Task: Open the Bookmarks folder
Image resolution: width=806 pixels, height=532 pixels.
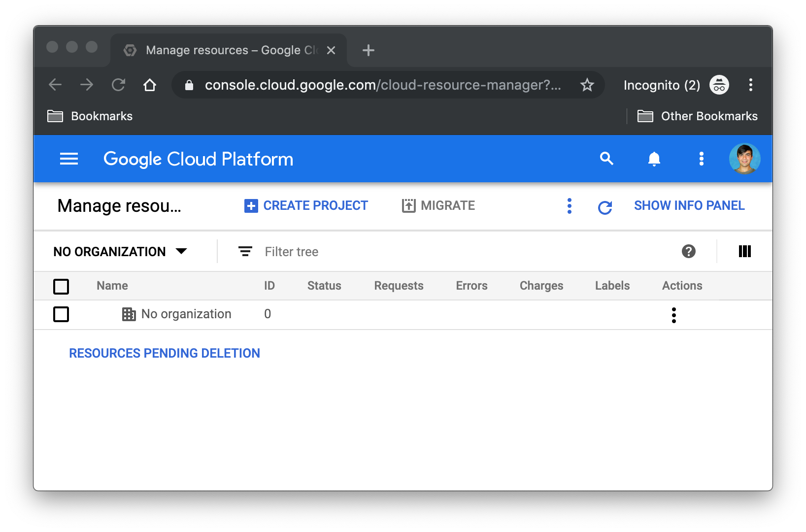Action: tap(90, 116)
